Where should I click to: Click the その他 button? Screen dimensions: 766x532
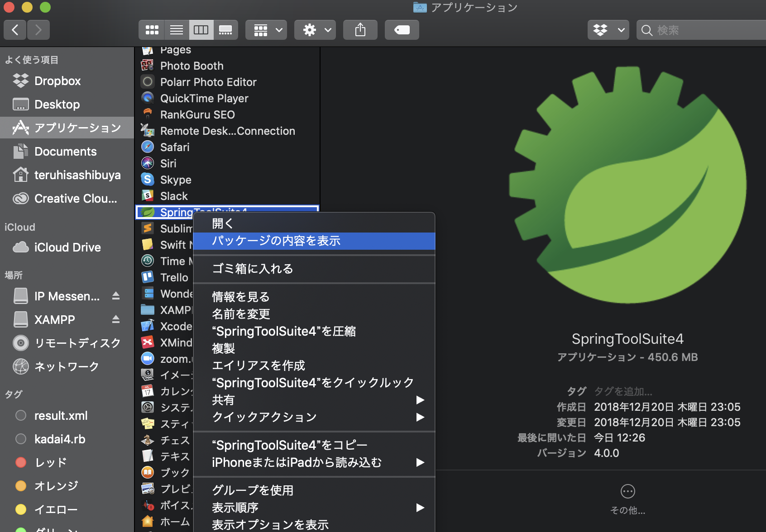click(627, 491)
